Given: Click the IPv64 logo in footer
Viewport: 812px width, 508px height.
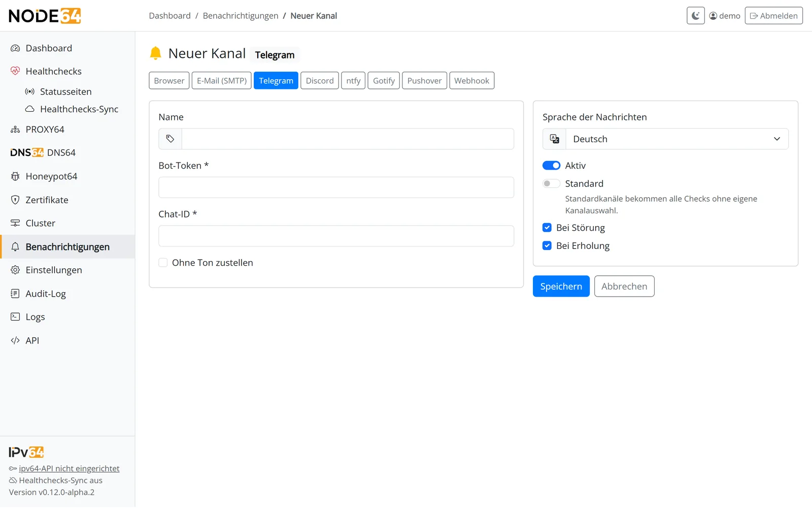Looking at the screenshot, I should [26, 452].
